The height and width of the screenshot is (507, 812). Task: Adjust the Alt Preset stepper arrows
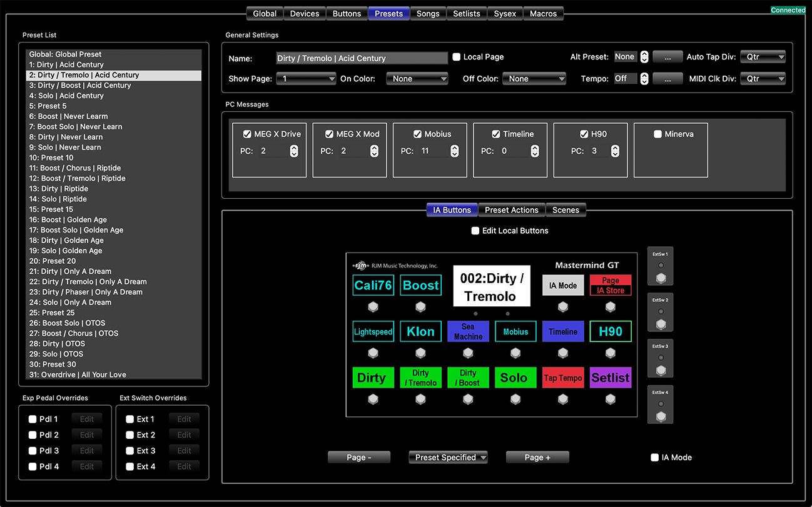tap(644, 57)
